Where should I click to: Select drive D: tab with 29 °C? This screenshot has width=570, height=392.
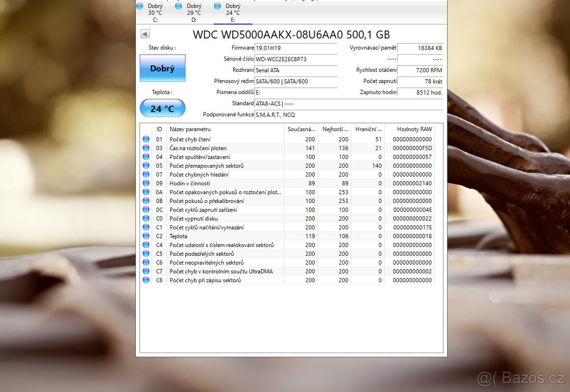[x=194, y=12]
